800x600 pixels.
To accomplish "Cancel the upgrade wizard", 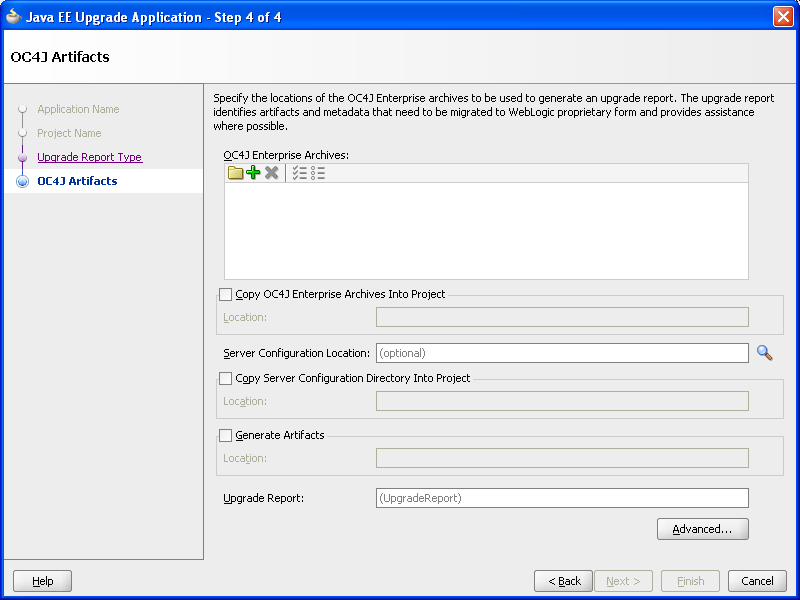I will click(x=757, y=581).
